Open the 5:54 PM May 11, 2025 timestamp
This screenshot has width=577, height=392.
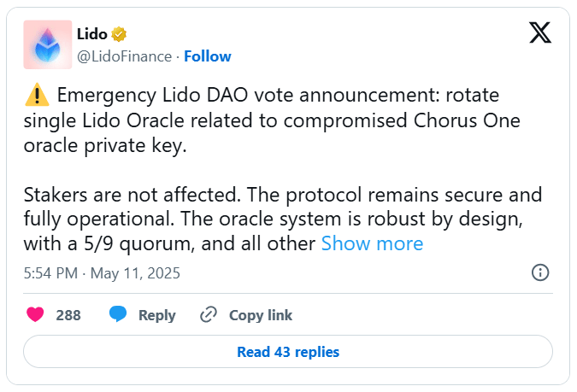pos(102,273)
